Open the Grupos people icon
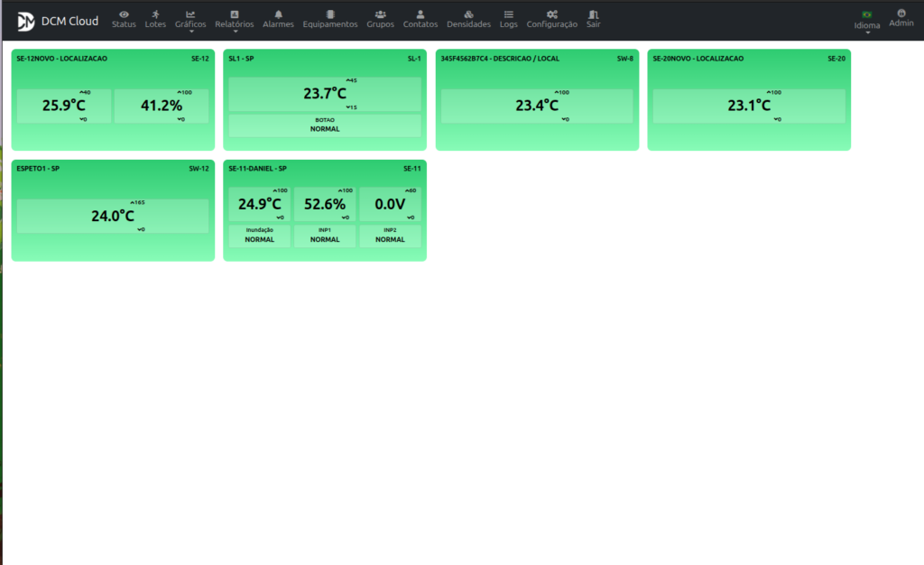This screenshot has width=924, height=565. [x=380, y=14]
